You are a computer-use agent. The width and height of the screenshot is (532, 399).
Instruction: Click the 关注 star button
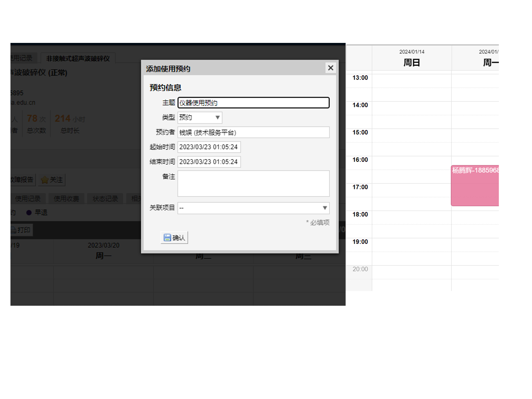tap(52, 180)
